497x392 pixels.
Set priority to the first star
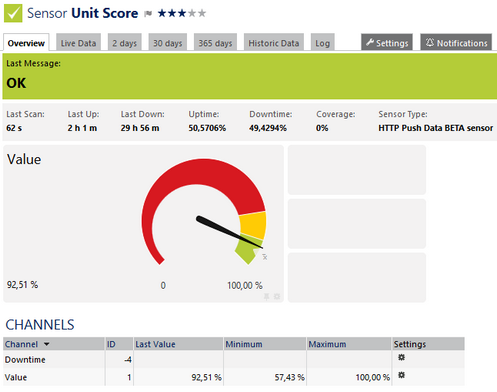point(162,13)
